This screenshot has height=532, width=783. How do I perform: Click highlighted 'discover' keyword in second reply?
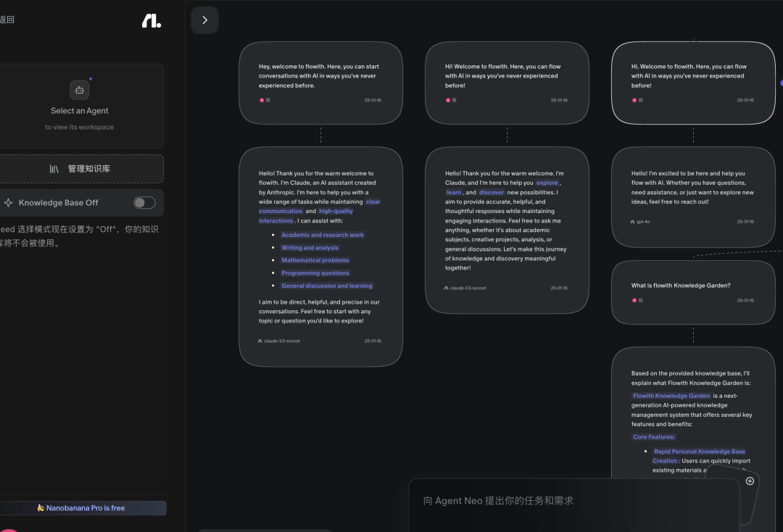click(x=492, y=192)
